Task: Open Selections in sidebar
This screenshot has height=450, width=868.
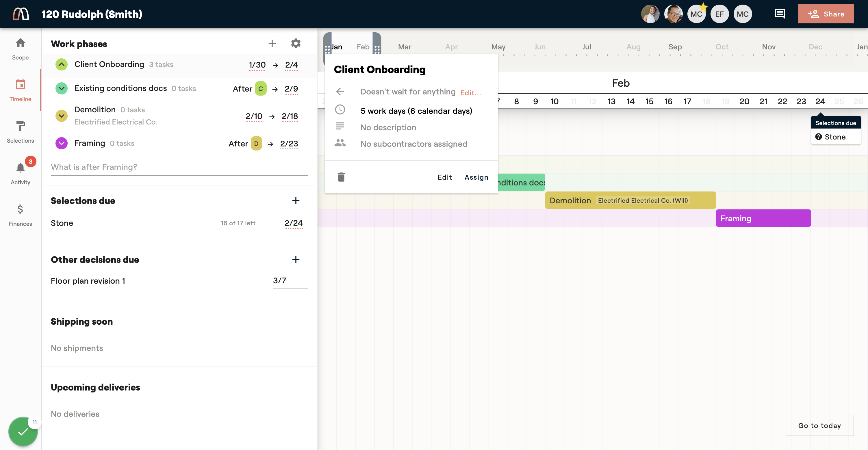Action: 20,132
